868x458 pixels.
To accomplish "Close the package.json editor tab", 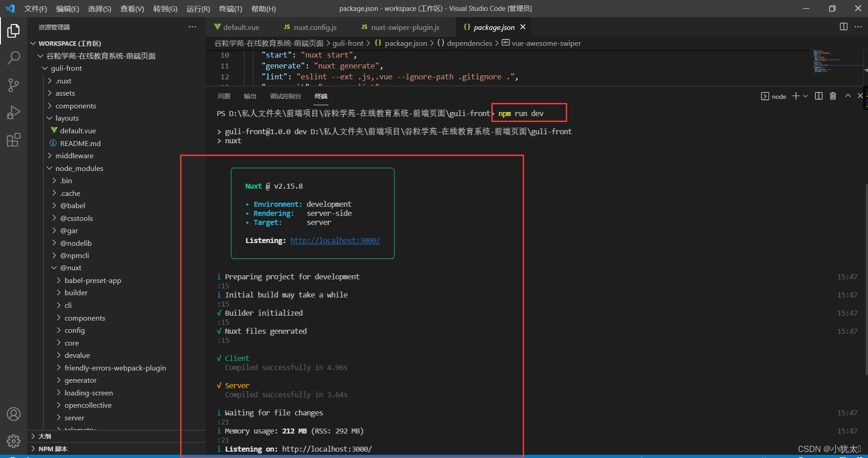I will point(523,27).
